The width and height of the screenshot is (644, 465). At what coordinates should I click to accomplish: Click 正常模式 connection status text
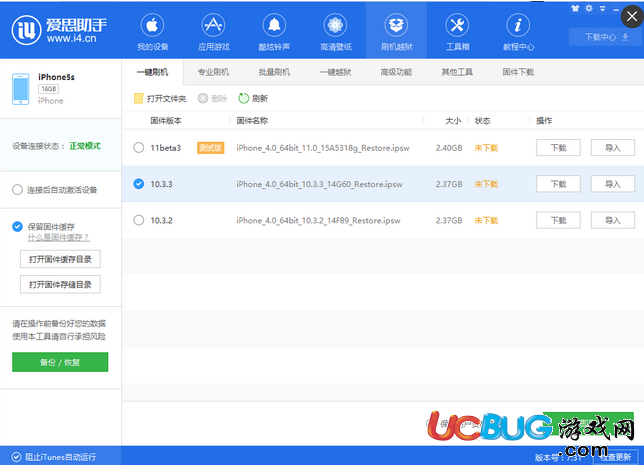pyautogui.click(x=85, y=146)
